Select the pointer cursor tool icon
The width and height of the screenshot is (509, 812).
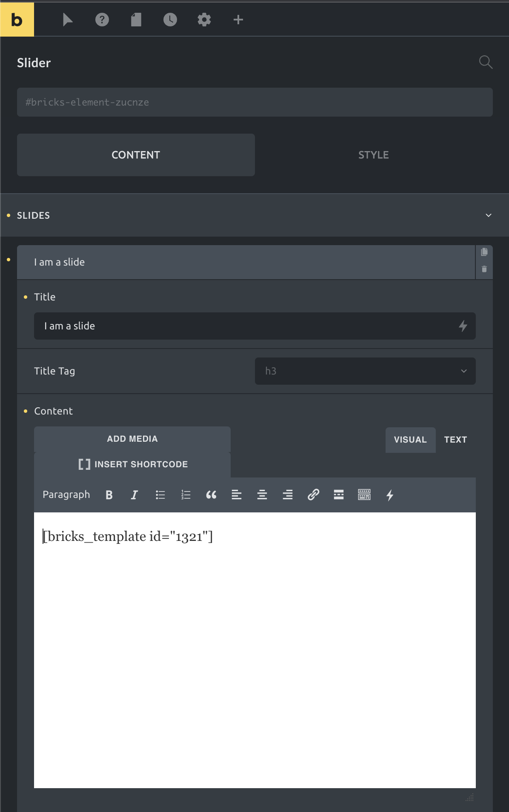(68, 20)
